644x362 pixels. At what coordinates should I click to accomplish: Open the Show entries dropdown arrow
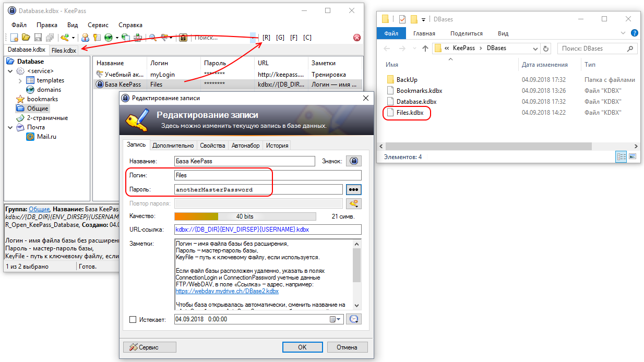tap(172, 38)
